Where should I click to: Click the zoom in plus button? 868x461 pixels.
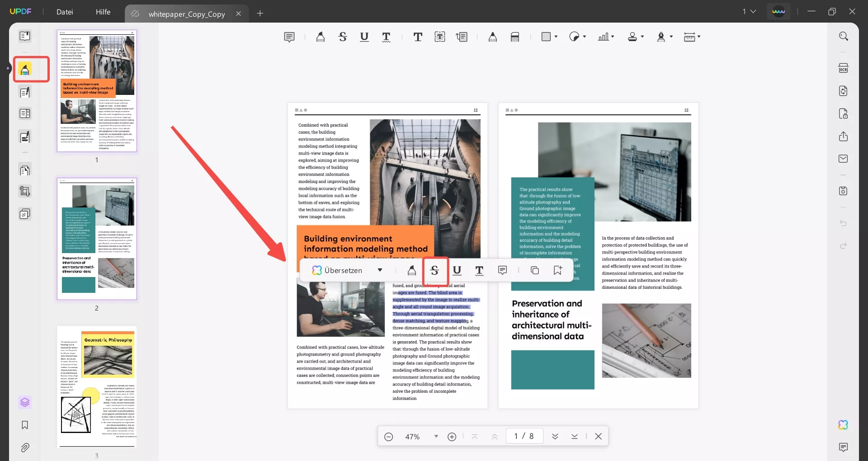pos(452,437)
